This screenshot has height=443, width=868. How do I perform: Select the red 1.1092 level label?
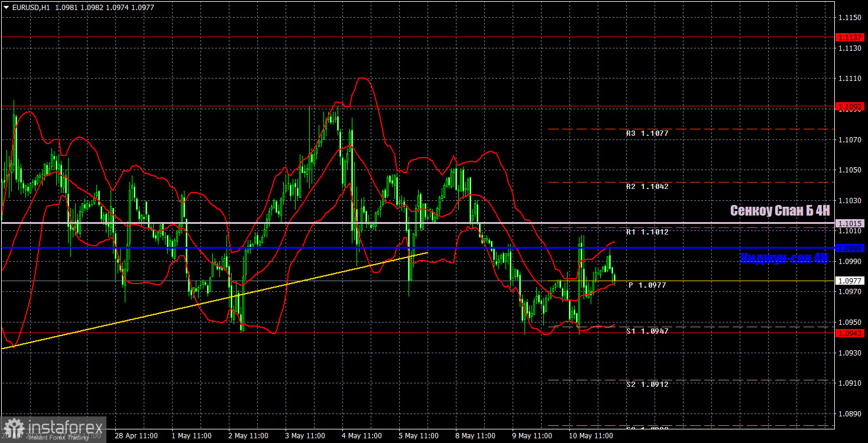850,106
